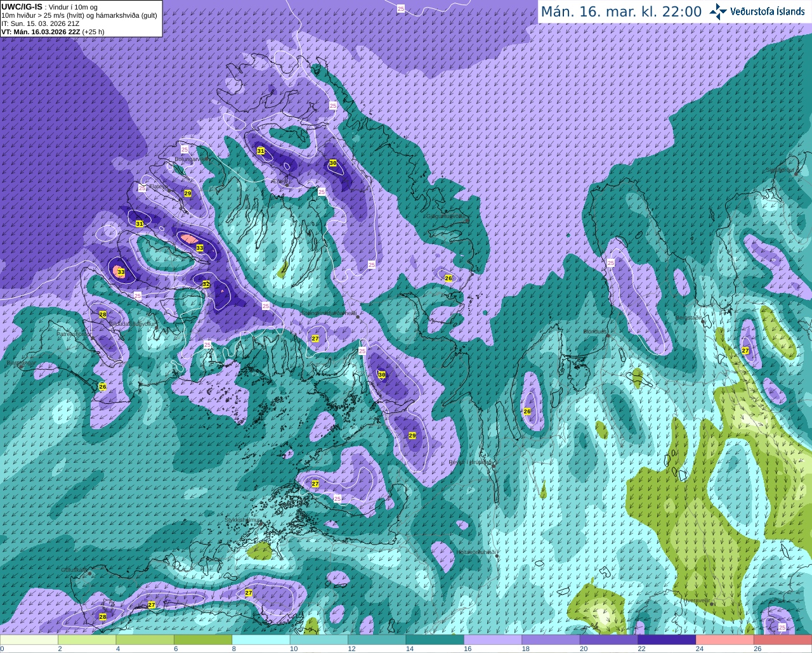This screenshot has width=812, height=653.
Task: Click the 10m hviður > 25 m/s legend description line
Action: (79, 15)
